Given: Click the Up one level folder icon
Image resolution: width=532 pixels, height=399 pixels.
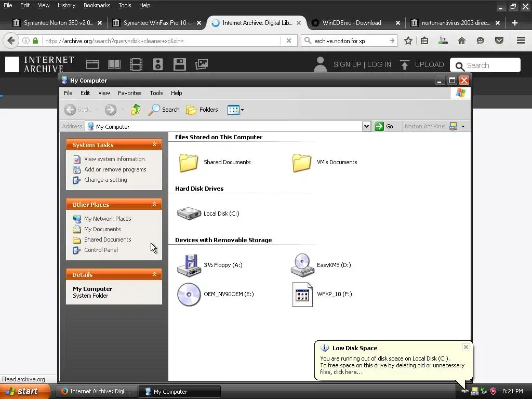Looking at the screenshot, I should click(x=136, y=110).
